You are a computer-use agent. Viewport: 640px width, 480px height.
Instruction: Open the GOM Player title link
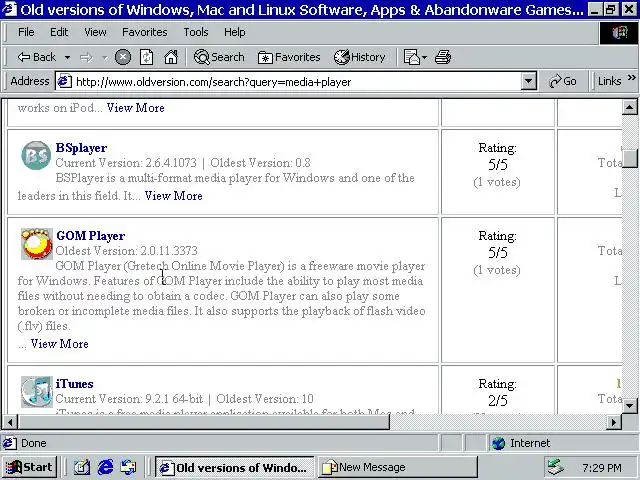(x=91, y=236)
